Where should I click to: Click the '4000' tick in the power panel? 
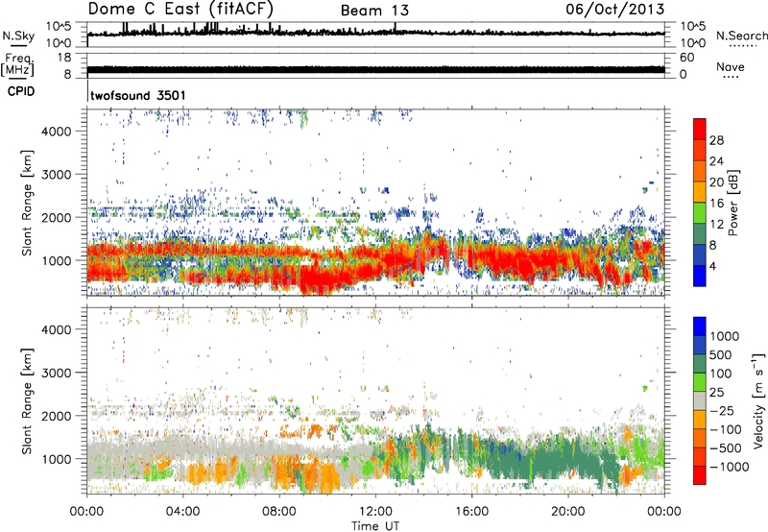point(56,132)
